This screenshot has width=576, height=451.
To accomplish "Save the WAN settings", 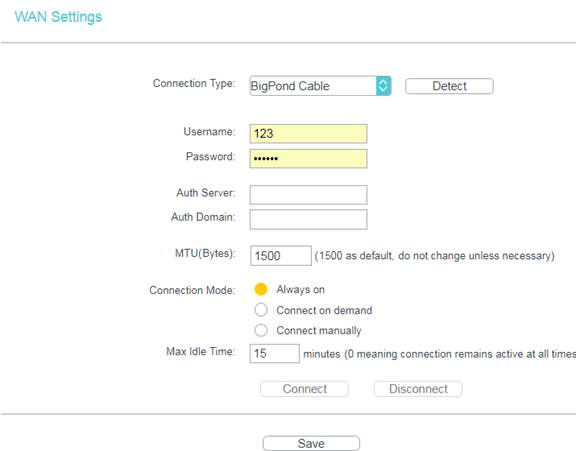I will 311,443.
